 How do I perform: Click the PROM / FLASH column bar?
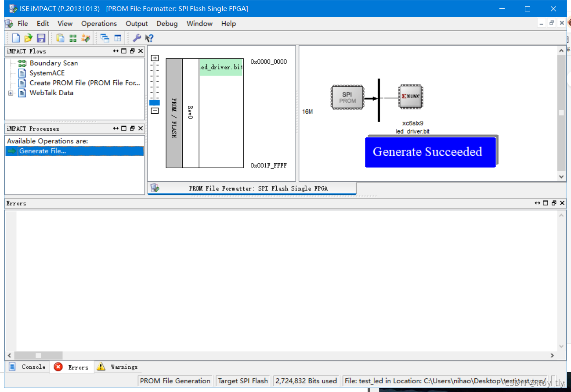coord(174,113)
